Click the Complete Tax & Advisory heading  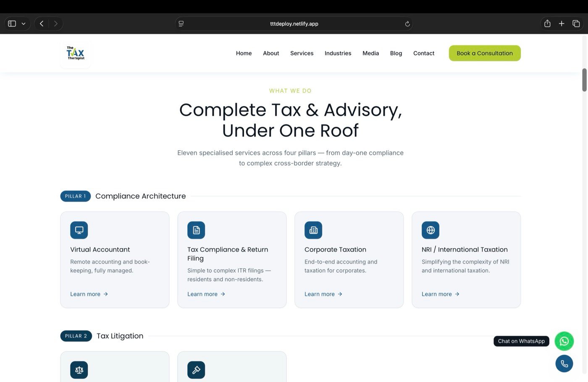(290, 120)
